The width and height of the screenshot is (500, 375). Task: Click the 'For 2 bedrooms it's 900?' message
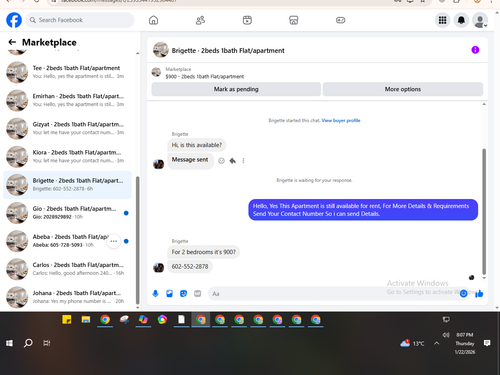pos(203,252)
